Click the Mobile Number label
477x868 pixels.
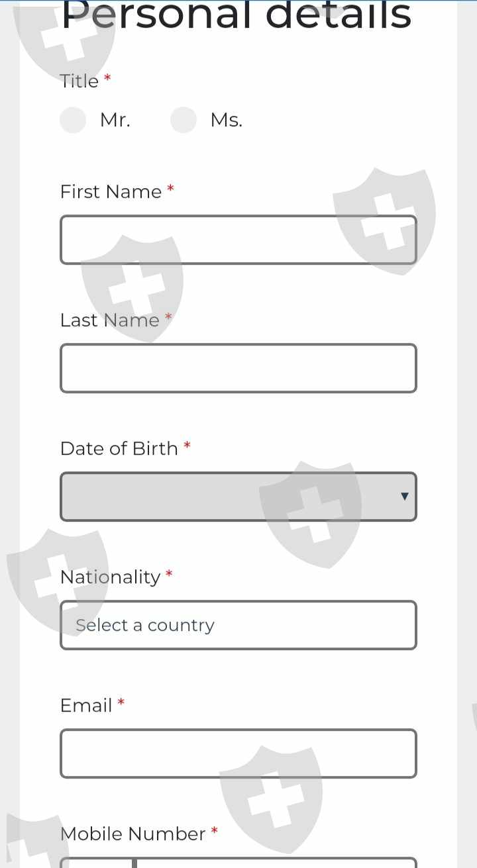132,834
